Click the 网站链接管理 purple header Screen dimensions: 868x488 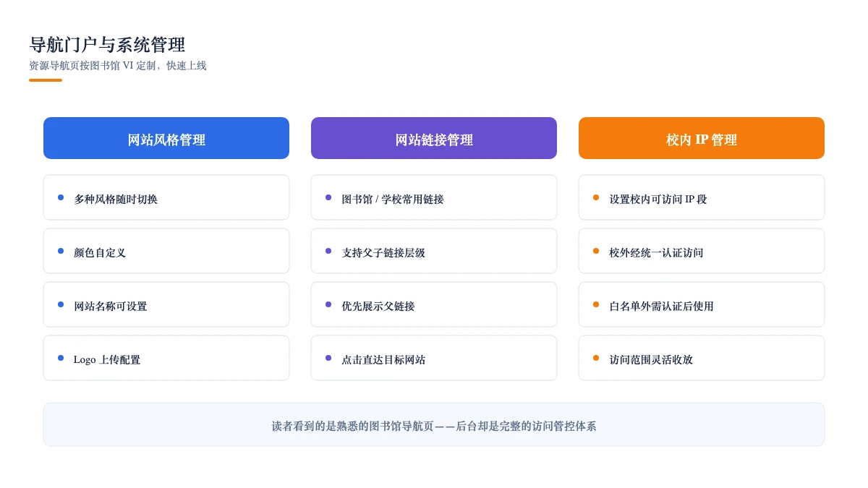(434, 138)
